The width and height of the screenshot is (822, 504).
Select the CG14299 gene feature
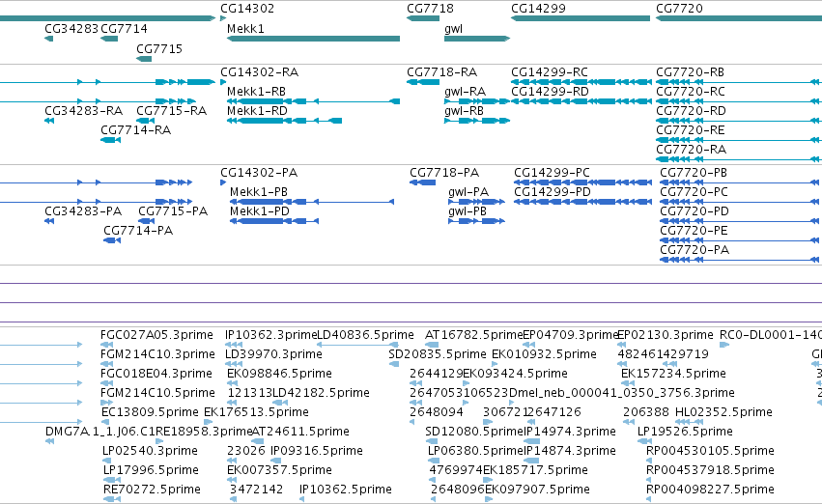point(581,18)
